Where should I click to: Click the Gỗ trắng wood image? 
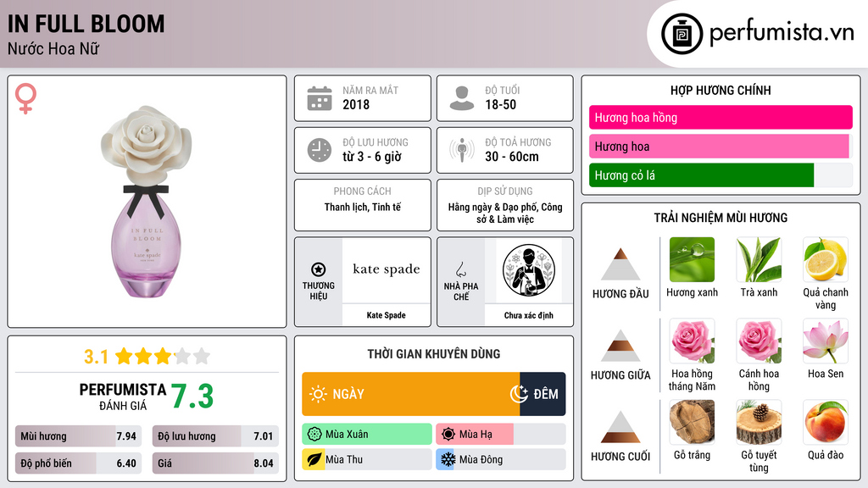click(692, 422)
